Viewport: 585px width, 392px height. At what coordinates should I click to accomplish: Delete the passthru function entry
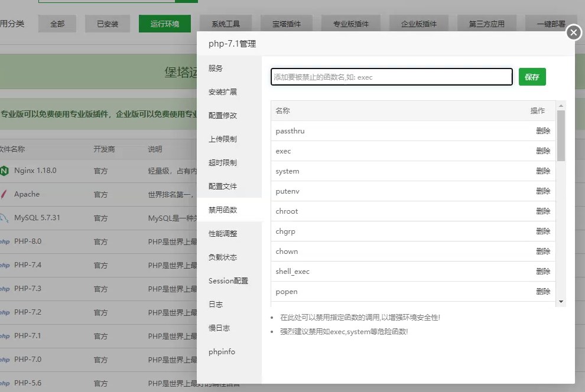[x=543, y=131]
